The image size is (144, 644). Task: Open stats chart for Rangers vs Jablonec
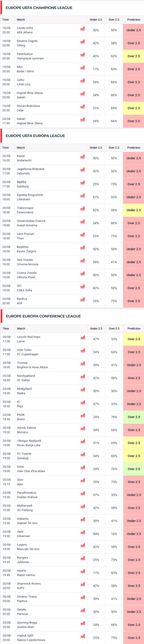(83, 558)
